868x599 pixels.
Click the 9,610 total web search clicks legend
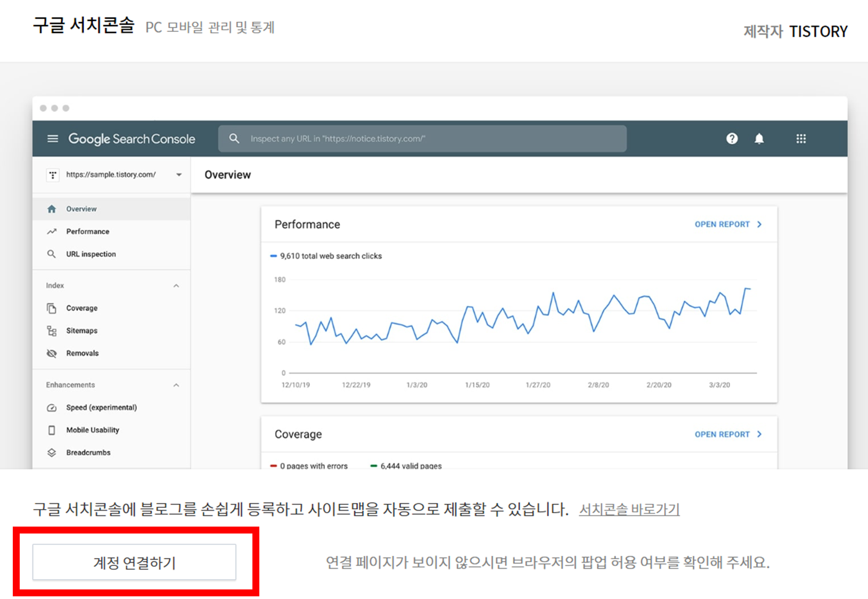tap(326, 256)
